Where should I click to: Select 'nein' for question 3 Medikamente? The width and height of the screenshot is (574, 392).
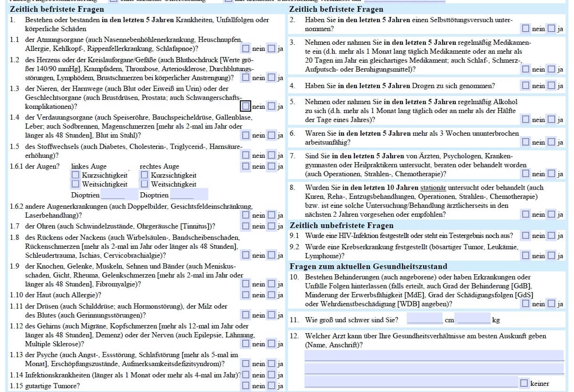525,69
